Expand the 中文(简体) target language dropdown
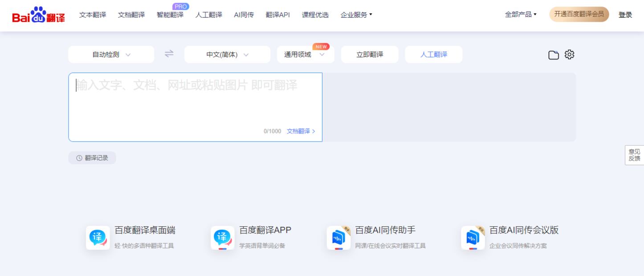This screenshot has height=276, width=644. (227, 55)
